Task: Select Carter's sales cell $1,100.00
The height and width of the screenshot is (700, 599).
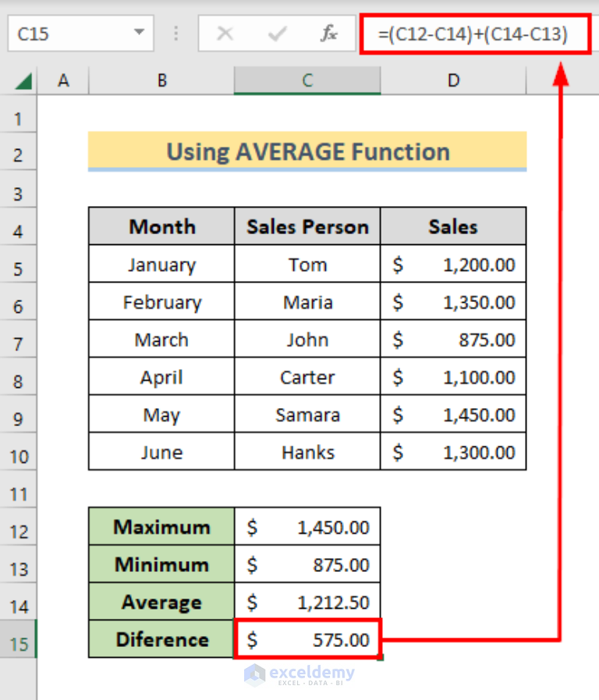Action: point(453,376)
